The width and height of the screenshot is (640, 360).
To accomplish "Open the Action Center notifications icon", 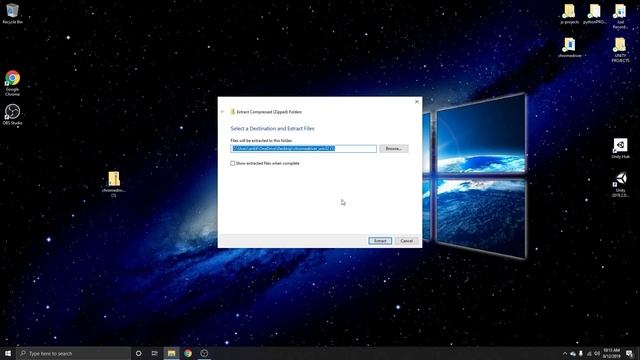I will click(629, 354).
